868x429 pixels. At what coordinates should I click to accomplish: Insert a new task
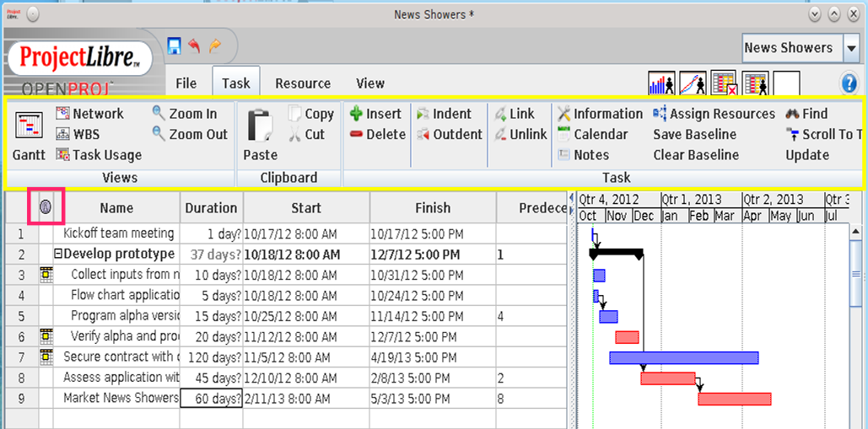[376, 114]
